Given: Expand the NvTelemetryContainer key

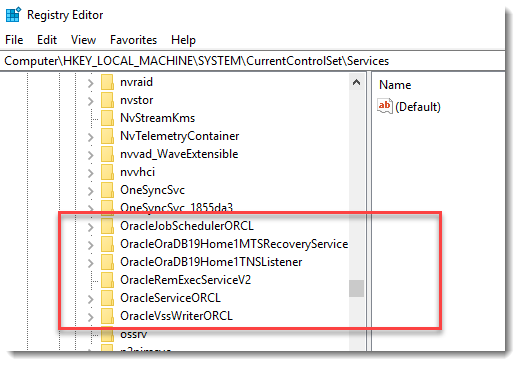Looking at the screenshot, I should (x=91, y=137).
